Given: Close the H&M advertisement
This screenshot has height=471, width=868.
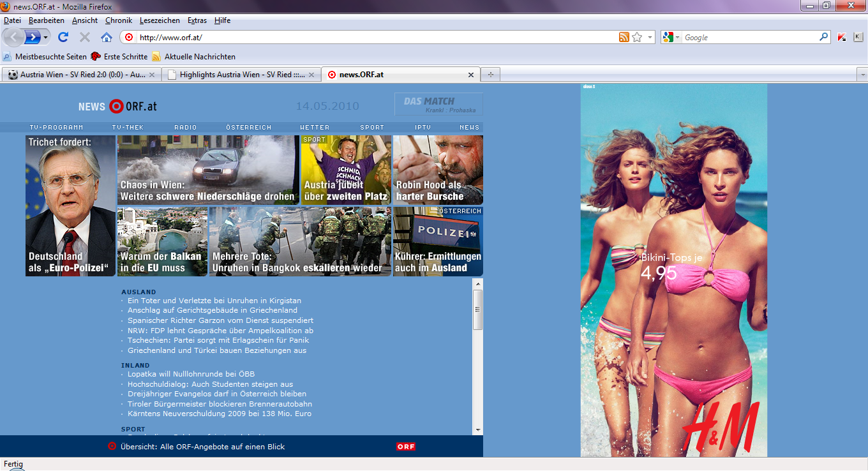Looking at the screenshot, I should point(589,86).
